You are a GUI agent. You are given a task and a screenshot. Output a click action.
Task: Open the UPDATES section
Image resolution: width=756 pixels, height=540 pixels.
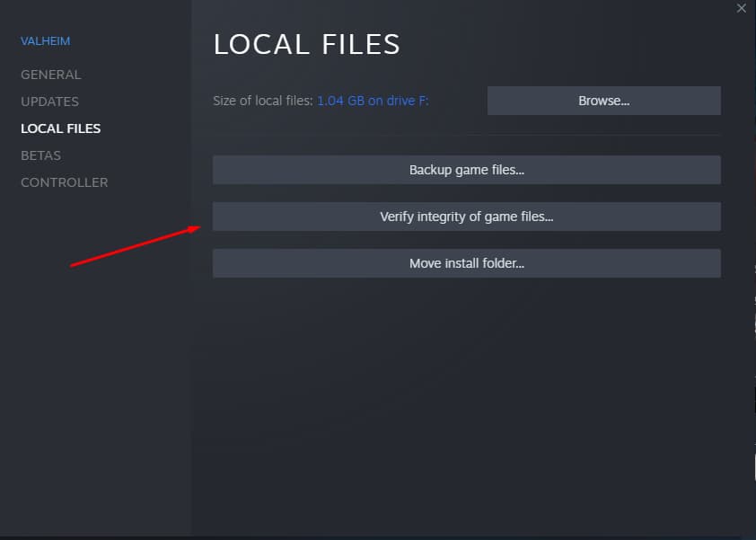click(x=49, y=101)
